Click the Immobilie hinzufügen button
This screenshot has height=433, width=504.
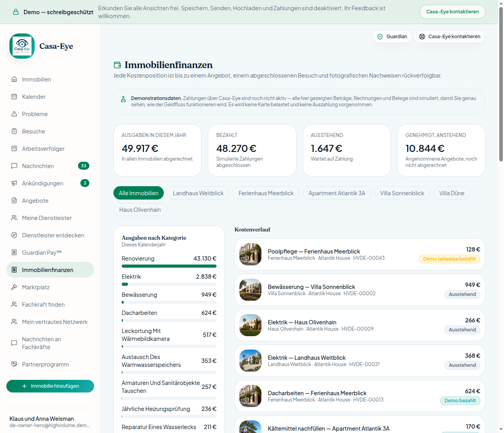pos(50,386)
